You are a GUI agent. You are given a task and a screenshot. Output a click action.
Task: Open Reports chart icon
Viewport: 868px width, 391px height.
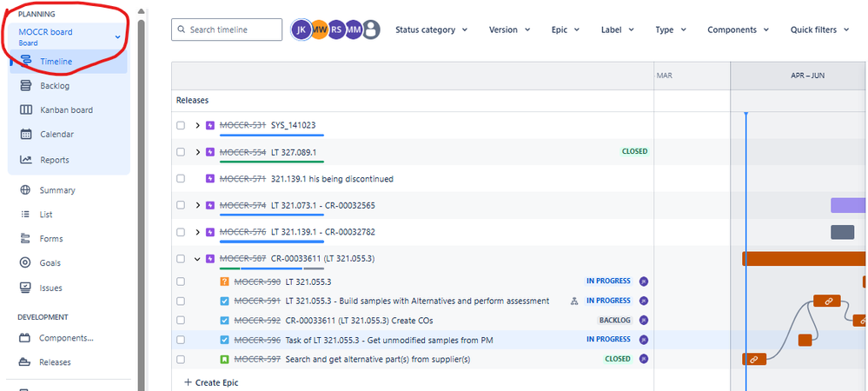[25, 160]
